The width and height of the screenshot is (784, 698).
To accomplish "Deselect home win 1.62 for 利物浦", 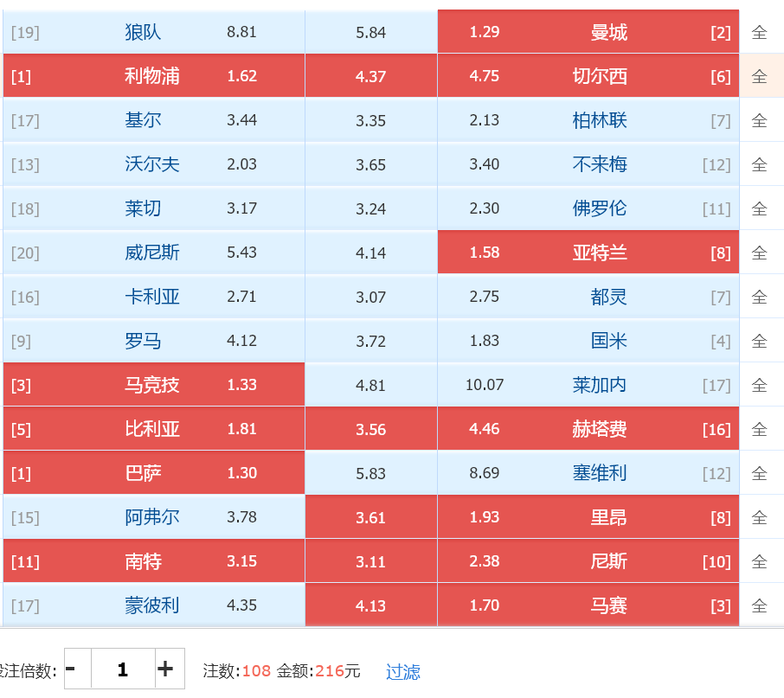I will (154, 76).
